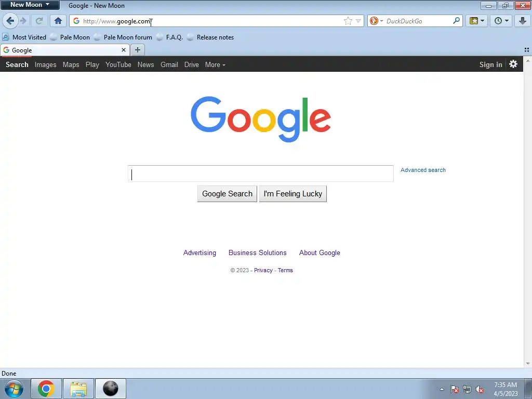
Task: Click Sign in
Action: (x=490, y=64)
